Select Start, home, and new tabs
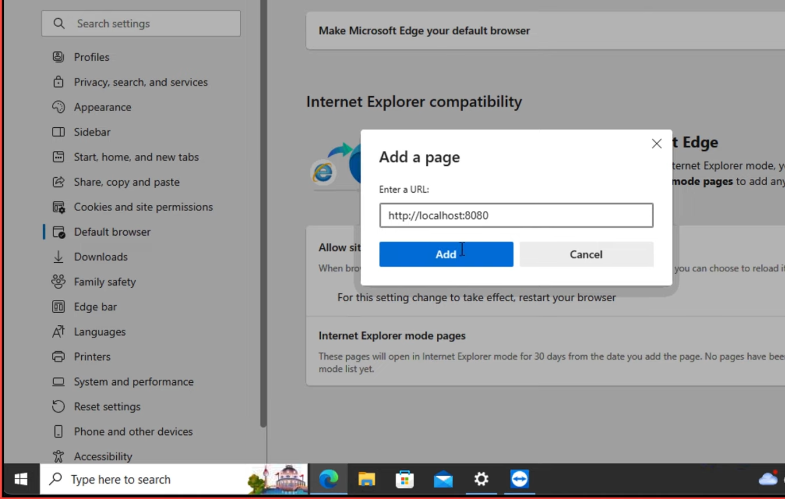 coord(136,157)
